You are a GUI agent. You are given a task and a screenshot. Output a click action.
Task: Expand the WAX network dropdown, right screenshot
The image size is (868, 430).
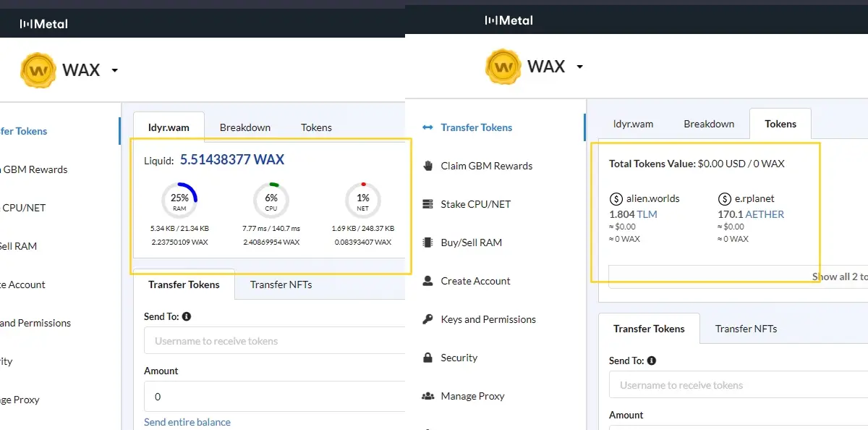pyautogui.click(x=579, y=67)
